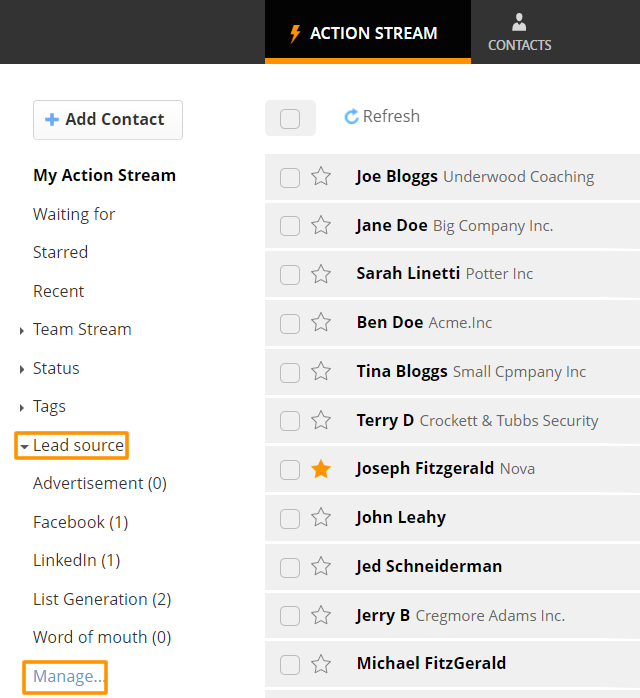Viewport: 640px width, 698px height.
Task: Click the blue plus icon in Add Contact
Action: [x=52, y=119]
